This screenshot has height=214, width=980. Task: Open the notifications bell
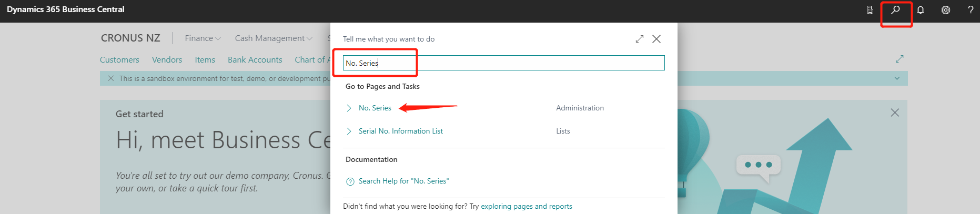coord(921,10)
